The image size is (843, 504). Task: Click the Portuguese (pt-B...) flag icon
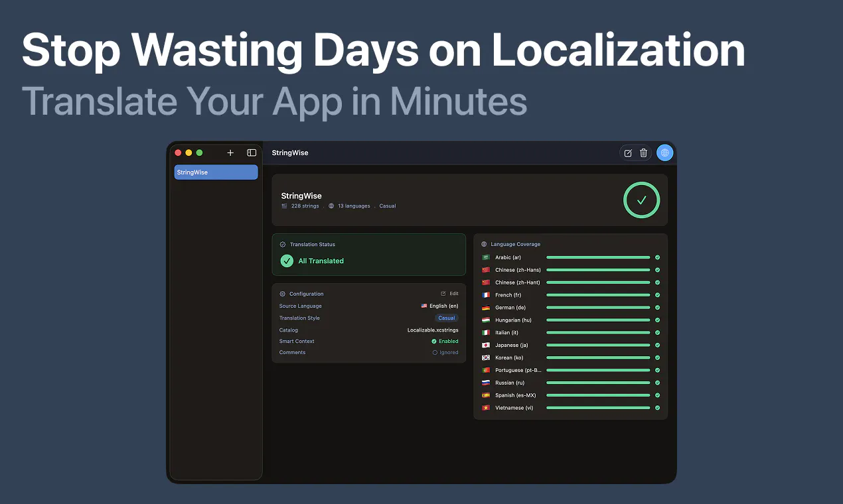485,370
